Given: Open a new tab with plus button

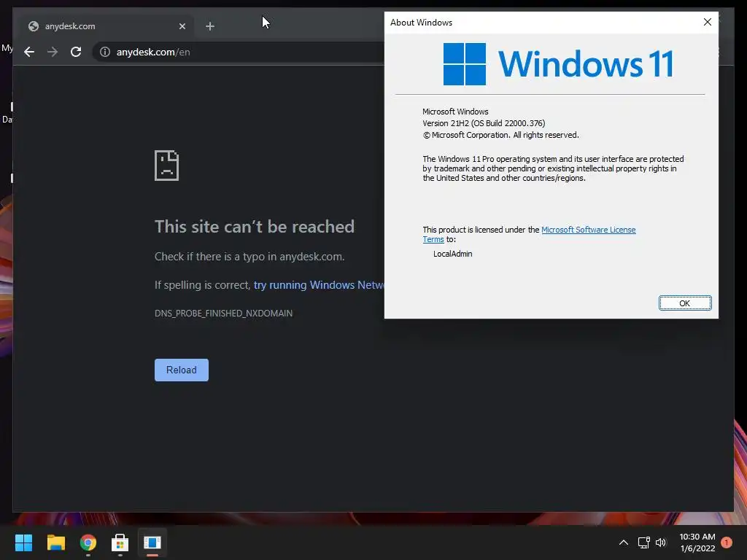Looking at the screenshot, I should click(x=210, y=26).
